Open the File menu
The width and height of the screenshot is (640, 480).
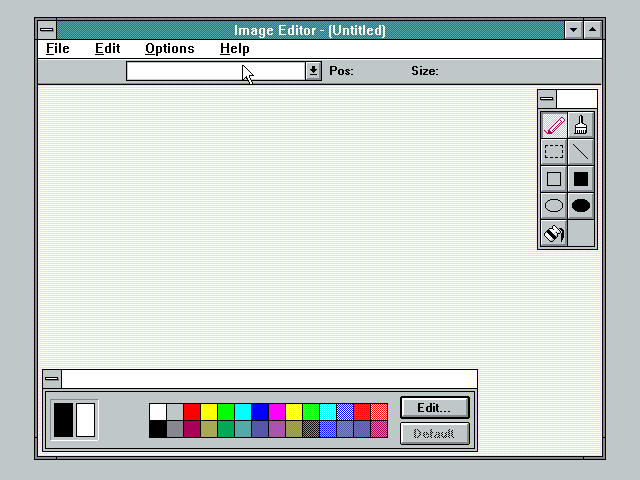(58, 49)
